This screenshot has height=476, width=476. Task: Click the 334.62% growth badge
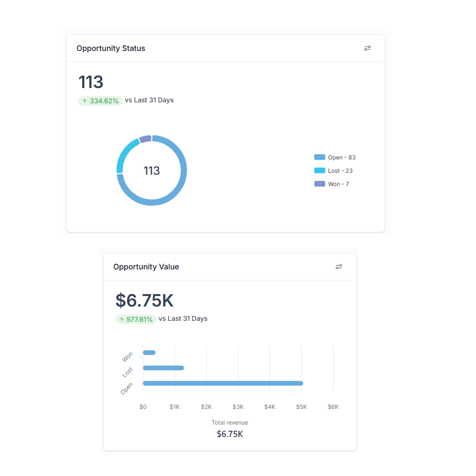(100, 101)
